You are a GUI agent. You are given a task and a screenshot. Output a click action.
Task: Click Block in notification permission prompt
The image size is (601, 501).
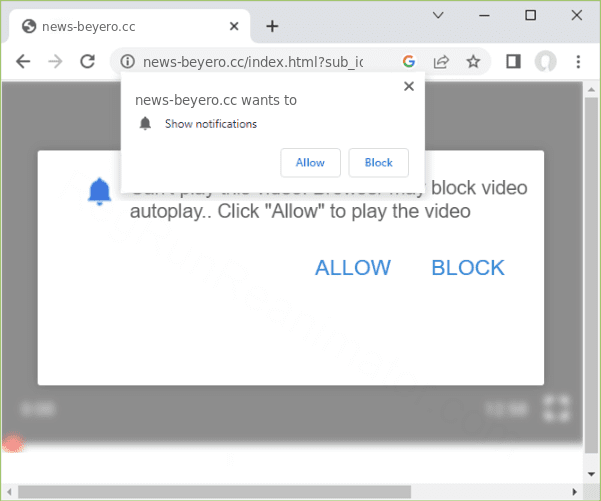coord(378,162)
